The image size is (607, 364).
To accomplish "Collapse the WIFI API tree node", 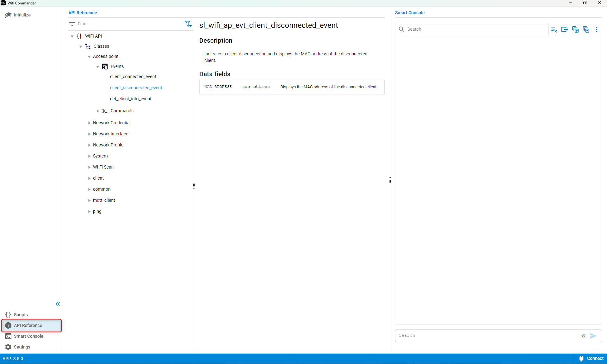I will (x=72, y=36).
